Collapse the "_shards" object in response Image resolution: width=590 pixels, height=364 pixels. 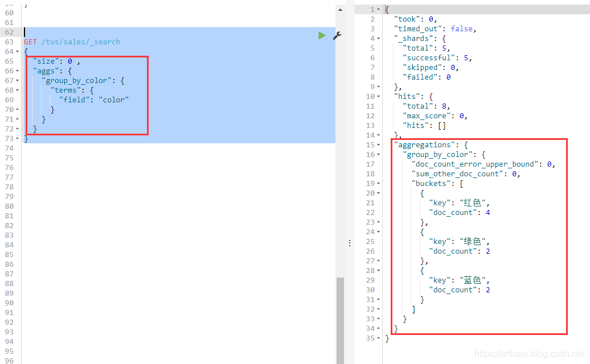coord(379,39)
